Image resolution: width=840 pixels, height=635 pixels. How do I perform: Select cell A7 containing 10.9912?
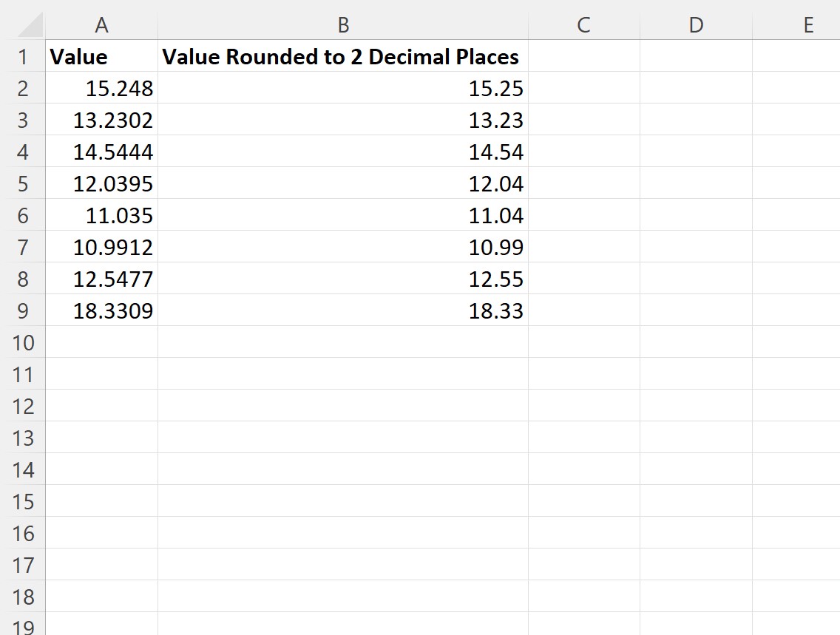click(x=101, y=247)
